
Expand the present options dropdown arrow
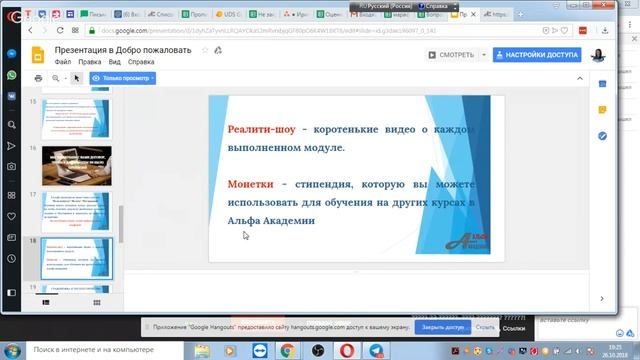(484, 55)
